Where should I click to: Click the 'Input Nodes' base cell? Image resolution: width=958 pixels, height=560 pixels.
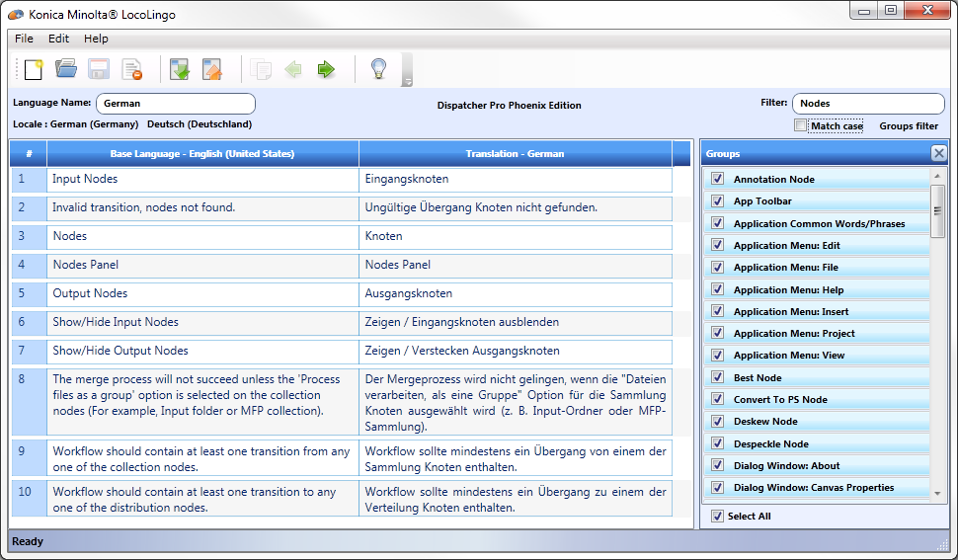pyautogui.click(x=202, y=179)
